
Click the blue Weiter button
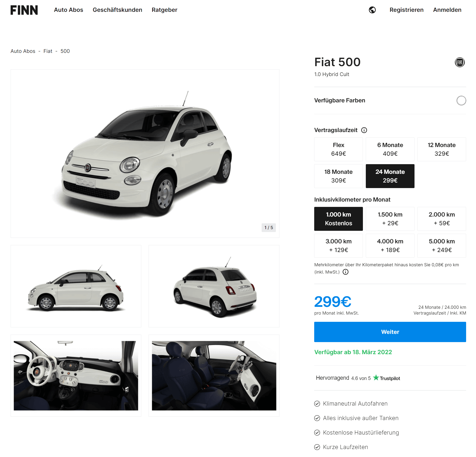(390, 331)
